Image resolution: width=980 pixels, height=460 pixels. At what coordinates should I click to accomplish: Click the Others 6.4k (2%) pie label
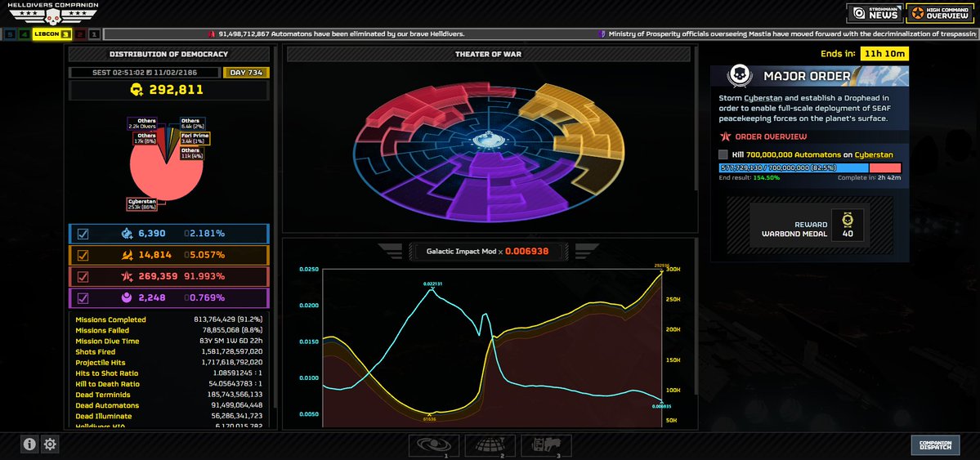point(191,123)
